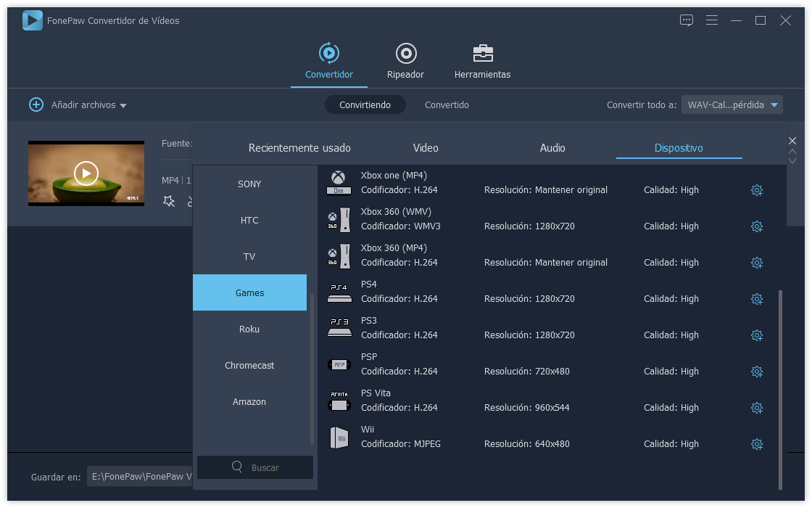Choose the Roku device category

point(249,329)
